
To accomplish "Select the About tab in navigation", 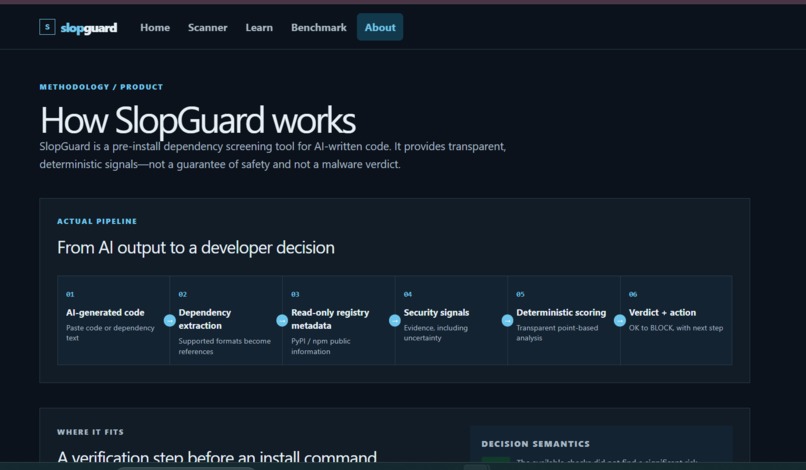I will pos(380,27).
